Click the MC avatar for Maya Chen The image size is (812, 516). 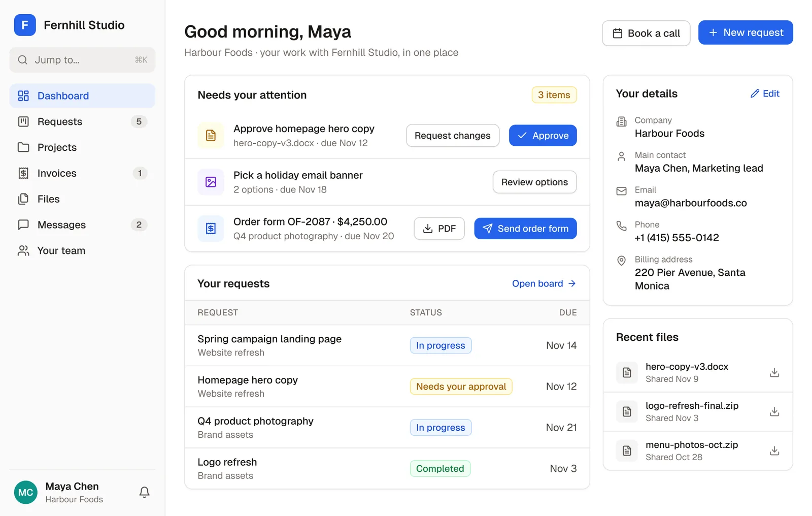26,492
